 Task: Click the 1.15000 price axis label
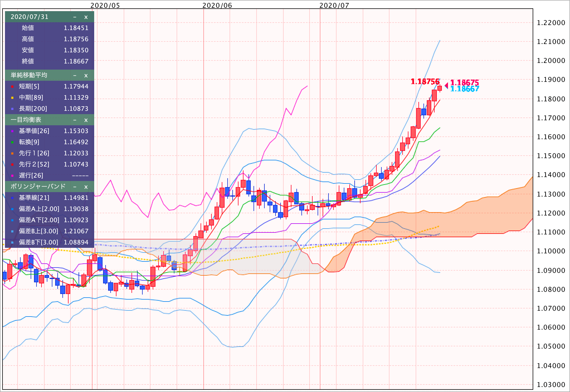551,156
